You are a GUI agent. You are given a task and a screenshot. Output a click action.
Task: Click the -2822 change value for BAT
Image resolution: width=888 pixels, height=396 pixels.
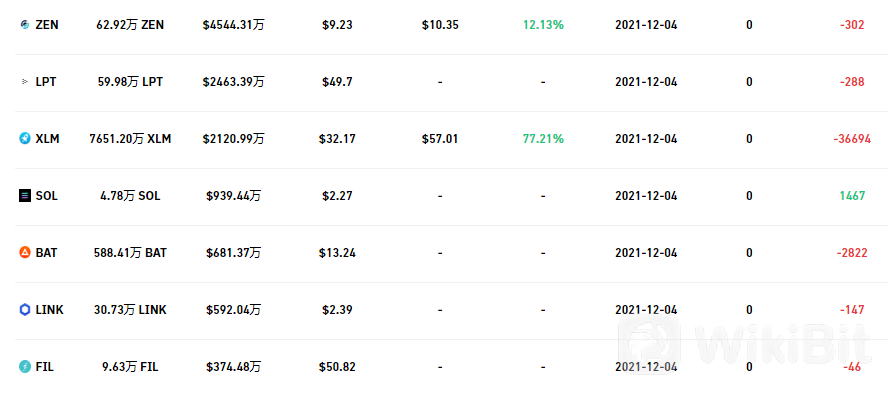pos(852,253)
